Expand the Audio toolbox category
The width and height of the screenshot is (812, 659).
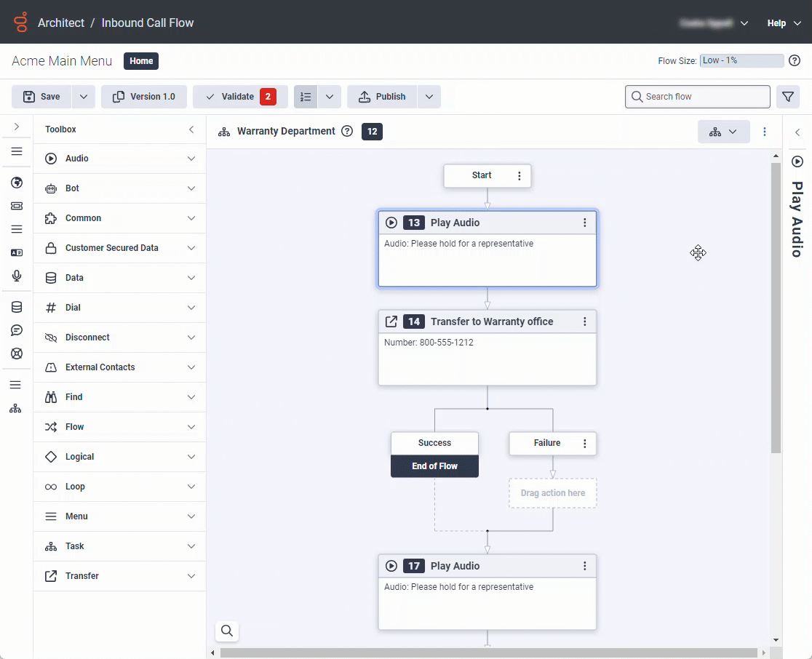[x=119, y=159]
